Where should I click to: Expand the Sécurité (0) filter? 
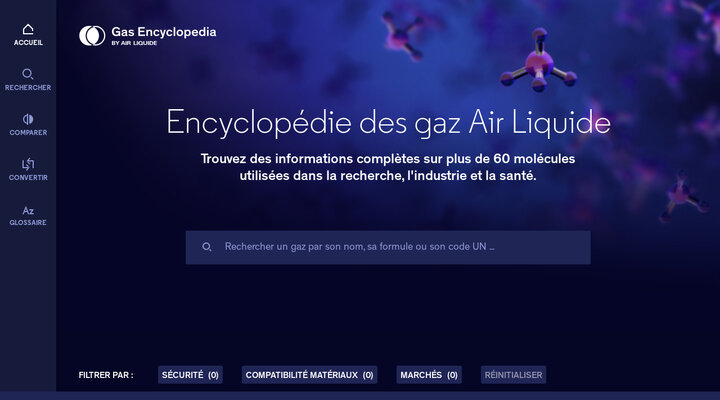click(x=190, y=375)
